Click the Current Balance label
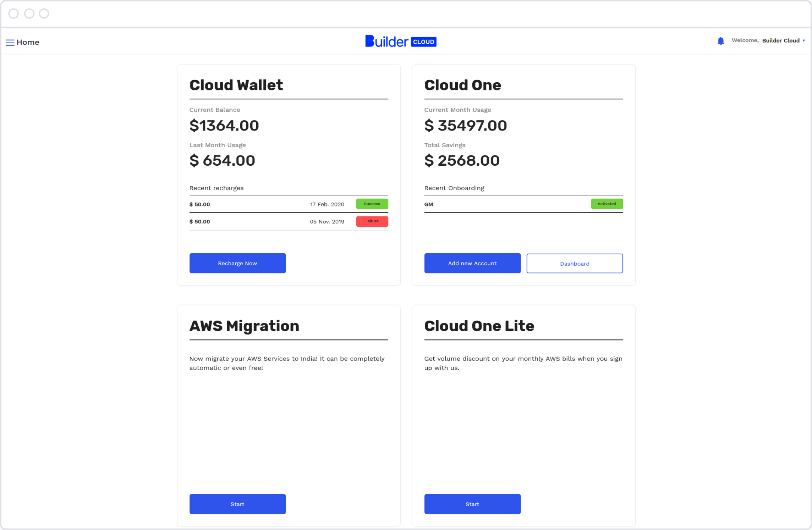 pyautogui.click(x=215, y=110)
